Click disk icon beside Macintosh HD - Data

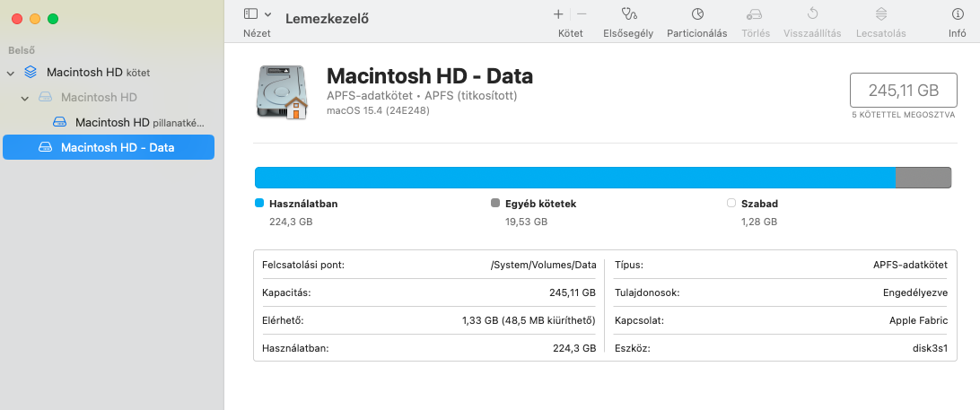[x=46, y=147]
